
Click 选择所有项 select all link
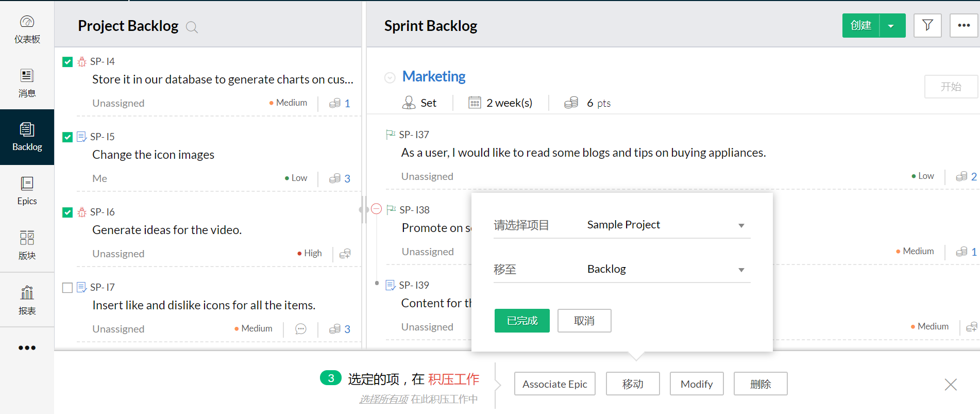pos(384,400)
